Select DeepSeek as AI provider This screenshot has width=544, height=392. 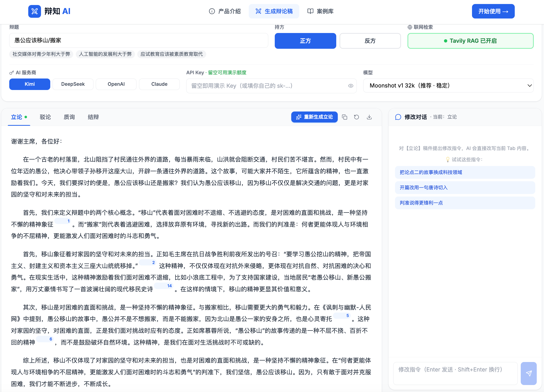73,84
